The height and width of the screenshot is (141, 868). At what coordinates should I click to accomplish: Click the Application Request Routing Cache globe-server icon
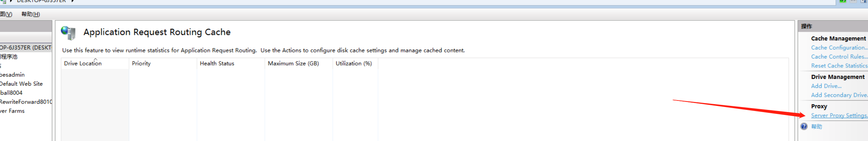(68, 33)
